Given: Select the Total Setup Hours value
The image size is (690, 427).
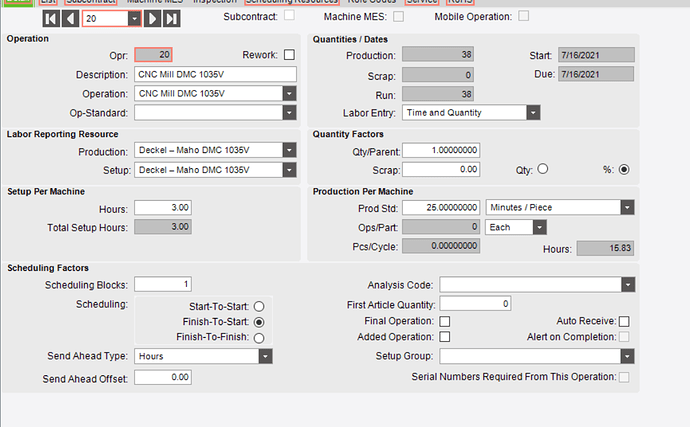Looking at the screenshot, I should coord(163,227).
